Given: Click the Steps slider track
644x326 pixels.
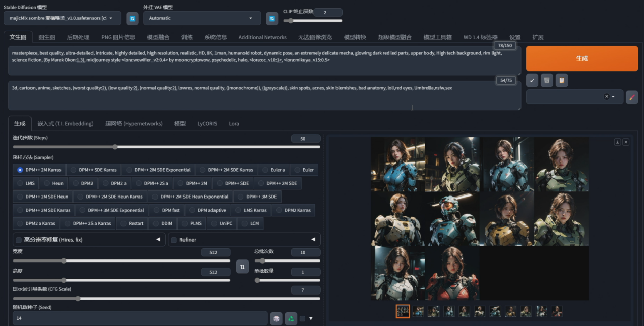Looking at the screenshot, I should click(x=166, y=147).
